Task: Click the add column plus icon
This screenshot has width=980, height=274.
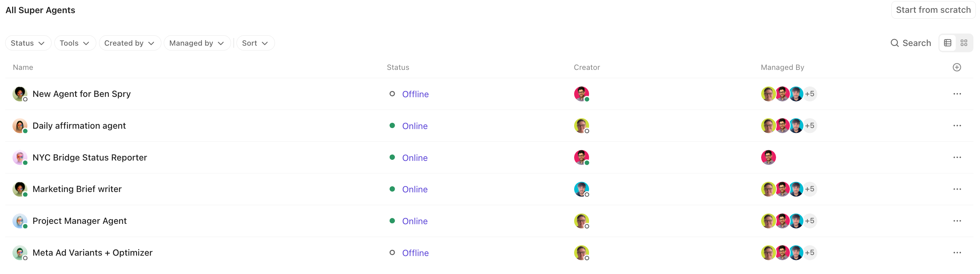Action: (x=957, y=67)
